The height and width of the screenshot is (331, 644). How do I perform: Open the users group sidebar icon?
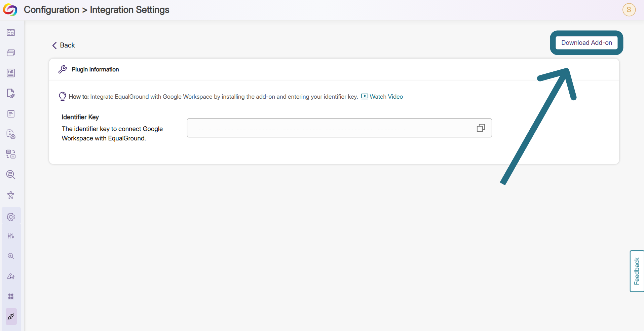coord(11,296)
